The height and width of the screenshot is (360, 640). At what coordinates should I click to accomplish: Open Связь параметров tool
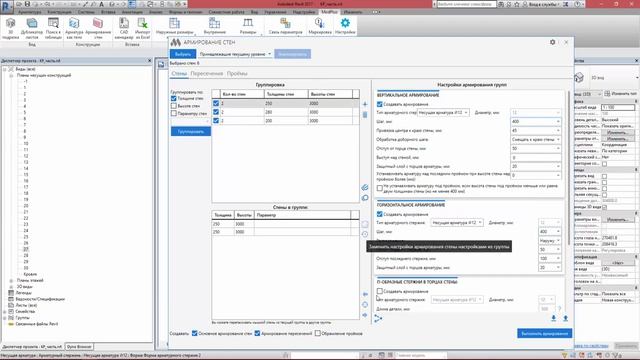click(285, 26)
